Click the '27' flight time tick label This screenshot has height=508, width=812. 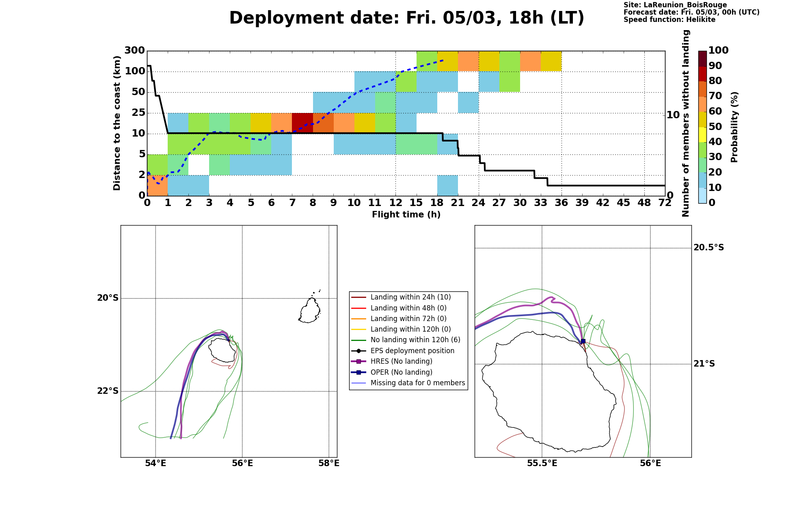(x=499, y=203)
